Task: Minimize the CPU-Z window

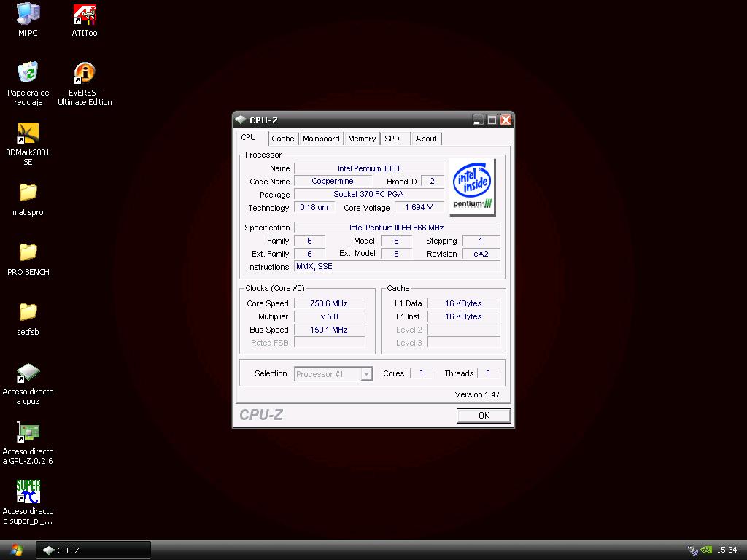Action: pyautogui.click(x=478, y=120)
